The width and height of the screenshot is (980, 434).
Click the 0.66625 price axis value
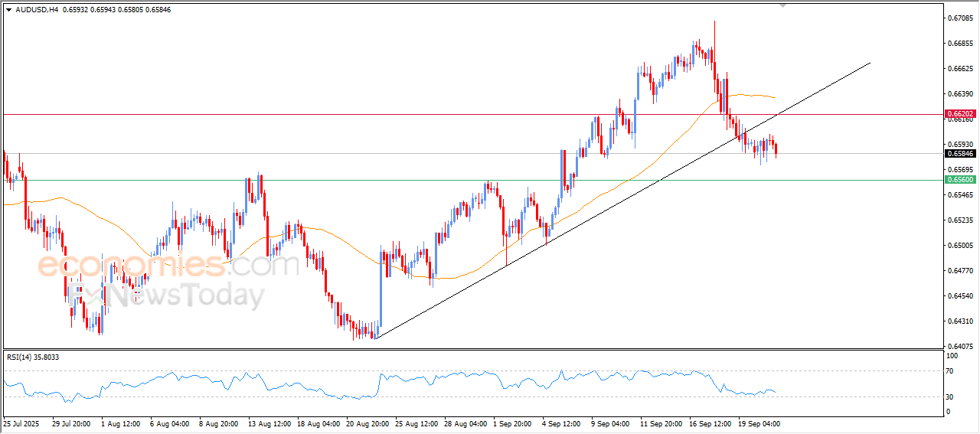[x=960, y=68]
